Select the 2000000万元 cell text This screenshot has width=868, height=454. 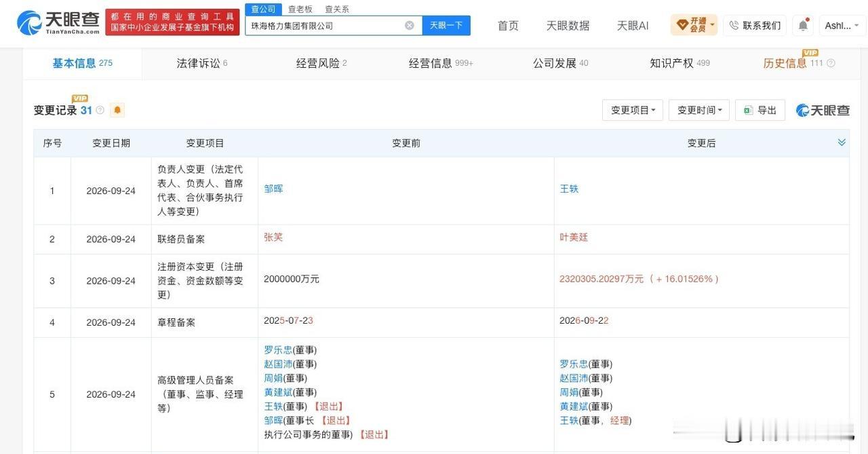point(292,279)
